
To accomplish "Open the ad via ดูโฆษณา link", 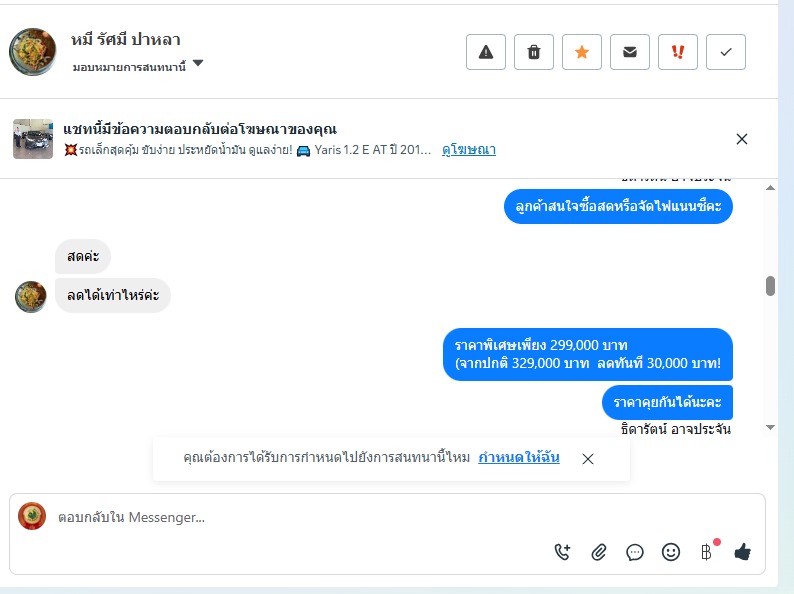I will coord(468,150).
